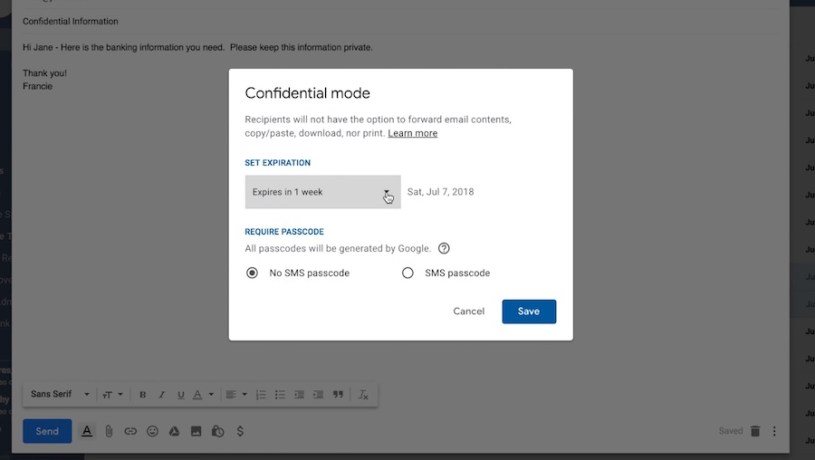The width and height of the screenshot is (815, 460).
Task: Send the email with Send button
Action: click(47, 431)
